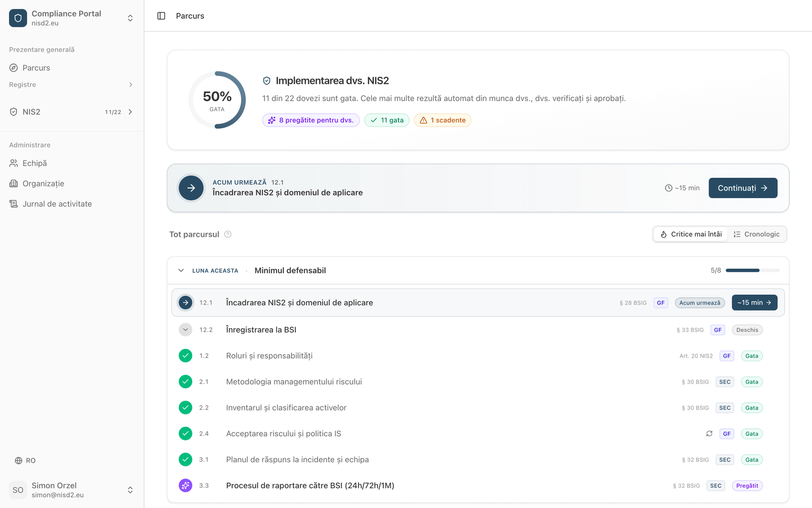This screenshot has width=812, height=508.
Task: Click the Jurnal de activitate log icon
Action: coord(14,204)
